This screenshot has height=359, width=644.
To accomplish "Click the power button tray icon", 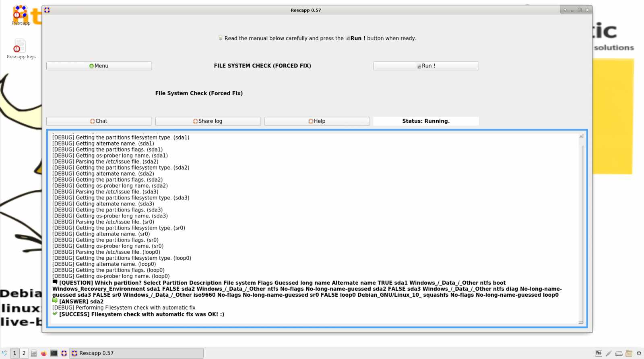I will tap(639, 353).
